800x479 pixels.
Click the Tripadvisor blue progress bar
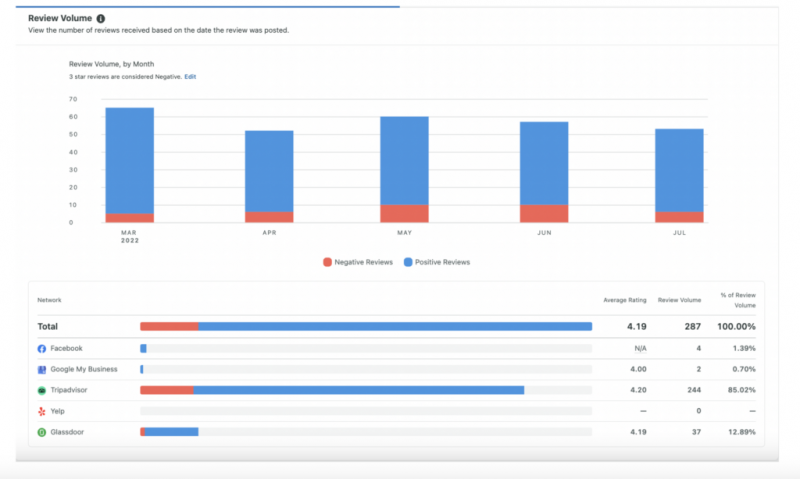point(359,390)
